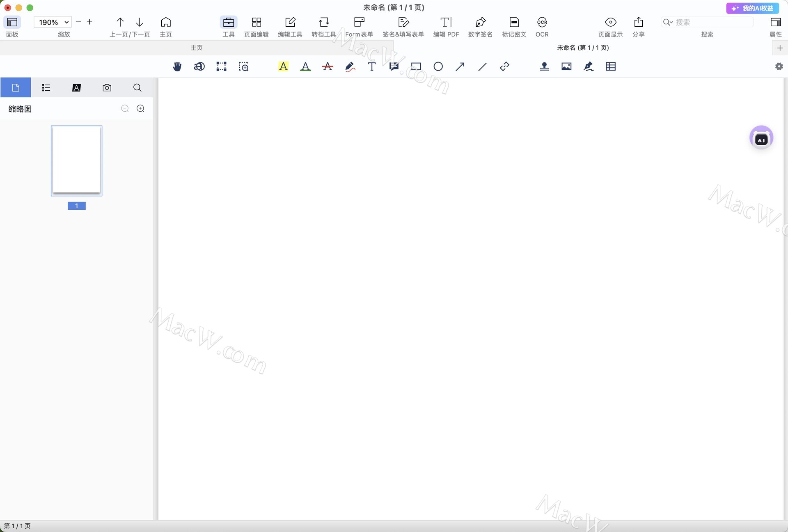788x532 pixels.
Task: Select the underline text tool
Action: click(x=305, y=66)
